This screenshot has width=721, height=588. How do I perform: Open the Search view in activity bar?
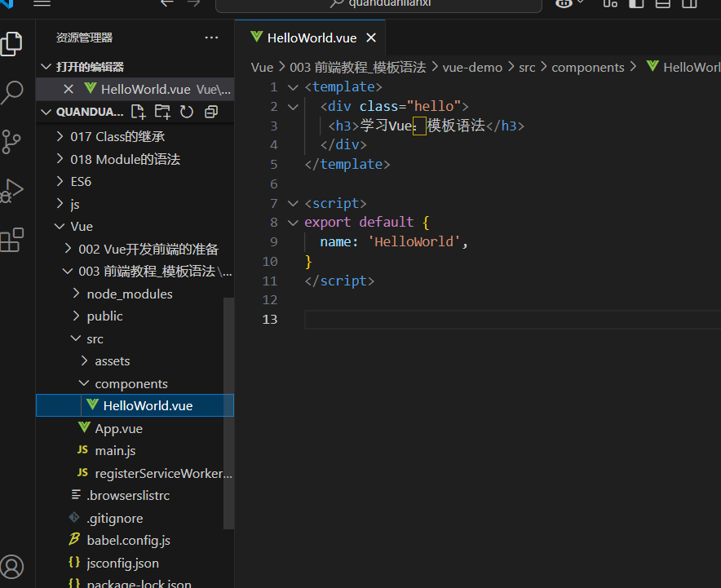12,92
